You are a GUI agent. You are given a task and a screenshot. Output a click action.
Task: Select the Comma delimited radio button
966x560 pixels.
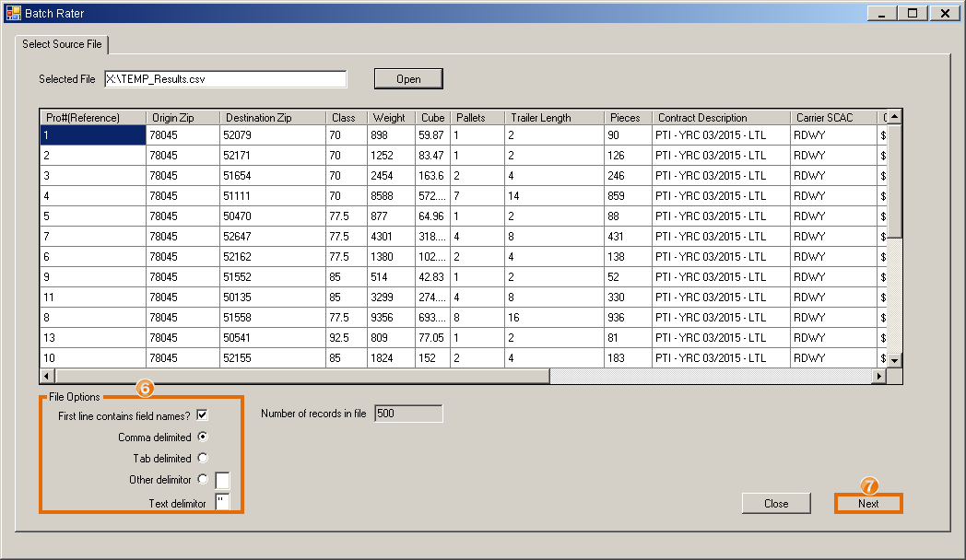[x=203, y=437]
